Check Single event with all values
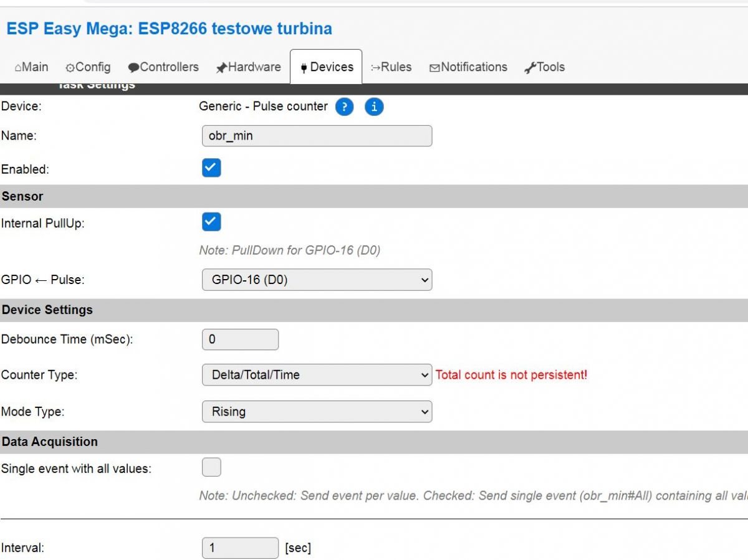748x560 pixels. pyautogui.click(x=211, y=467)
